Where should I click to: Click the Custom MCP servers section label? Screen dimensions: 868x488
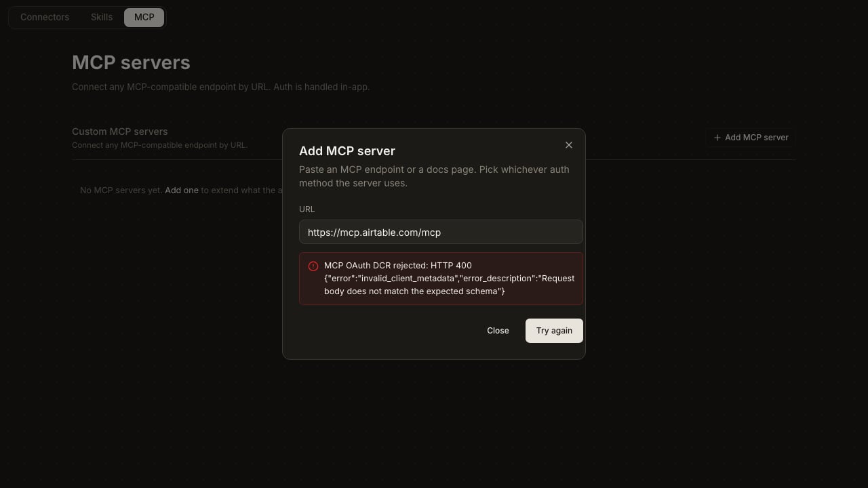(119, 131)
